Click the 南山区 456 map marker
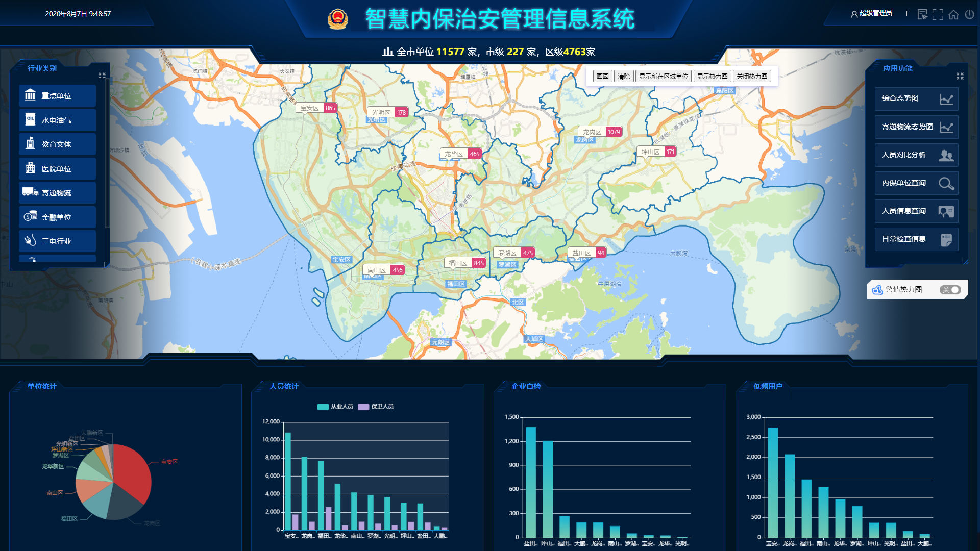This screenshot has width=980, height=551. 384,270
